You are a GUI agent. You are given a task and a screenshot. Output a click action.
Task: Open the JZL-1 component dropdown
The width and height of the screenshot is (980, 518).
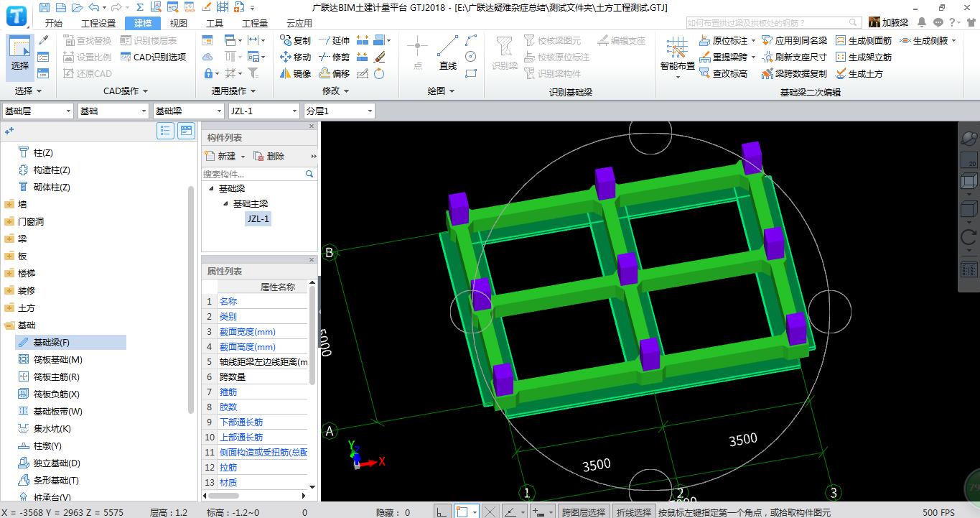tap(263, 111)
